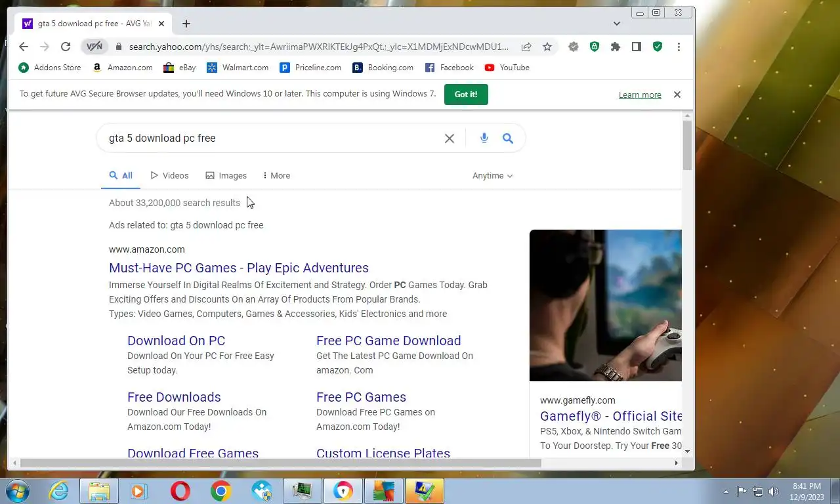Open the Windows Start menu
The height and width of the screenshot is (504, 840).
16,491
